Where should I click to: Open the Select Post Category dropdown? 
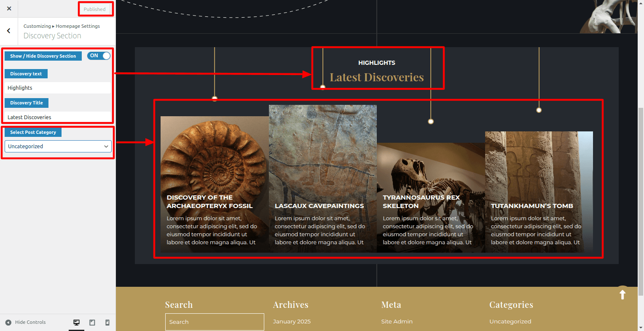tap(58, 146)
